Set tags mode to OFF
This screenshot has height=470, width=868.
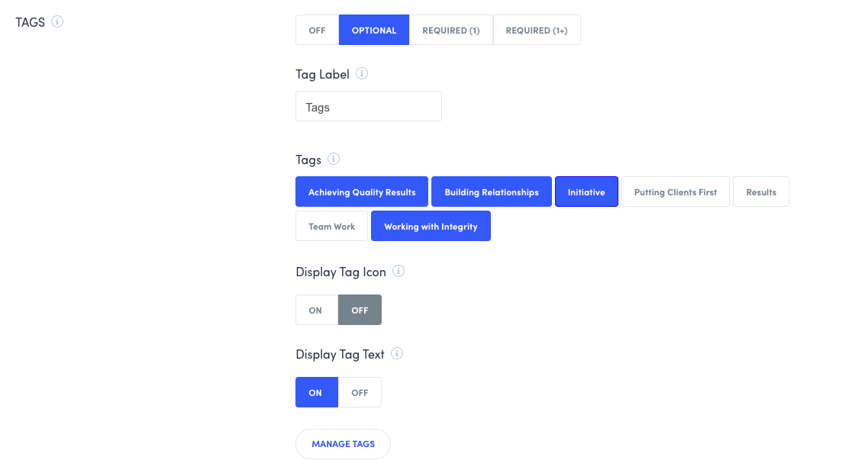click(317, 31)
